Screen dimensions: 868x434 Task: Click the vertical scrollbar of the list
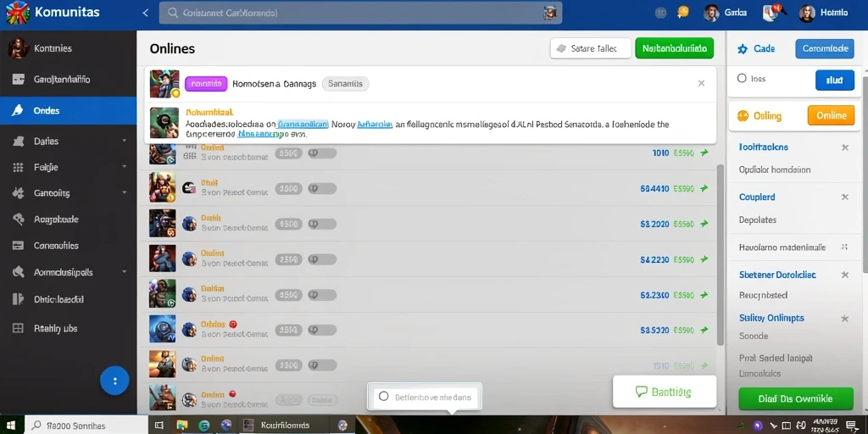pyautogui.click(x=720, y=254)
